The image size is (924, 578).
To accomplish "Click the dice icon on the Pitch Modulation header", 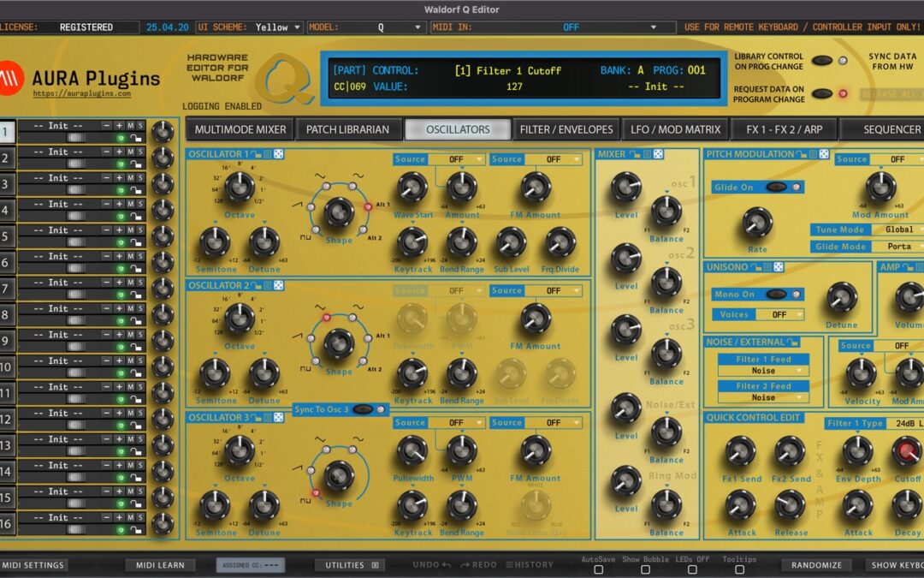I will coord(824,153).
